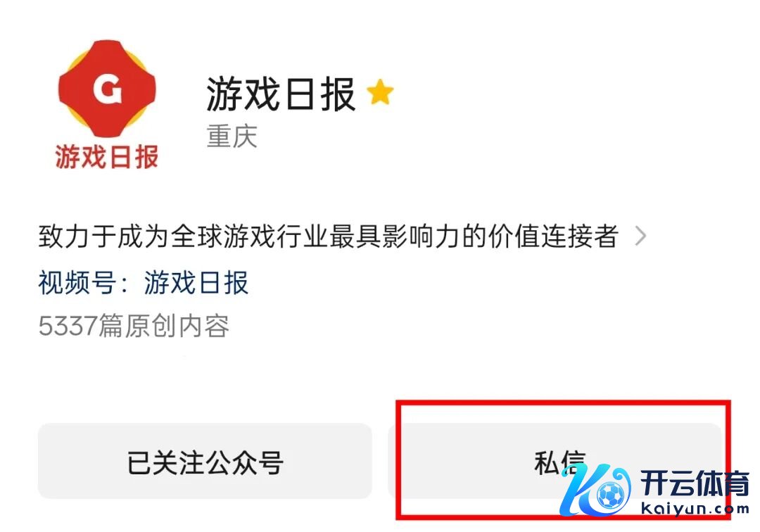Open the kaiyun.com watermark address

(695, 509)
